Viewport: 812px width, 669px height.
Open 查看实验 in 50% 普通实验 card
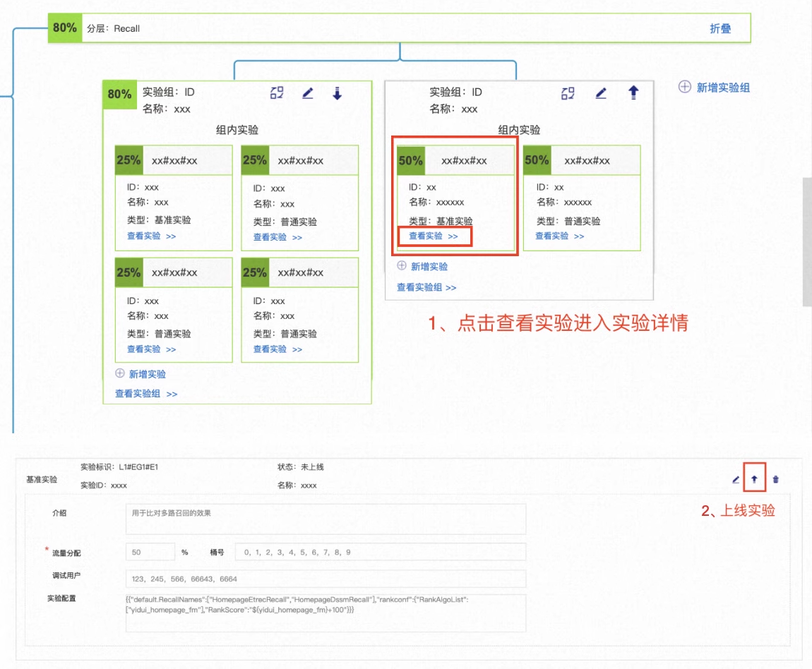559,236
